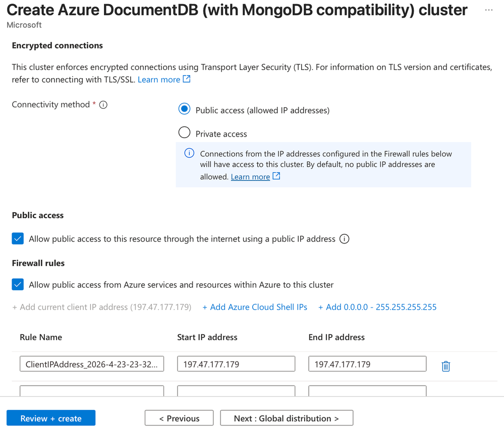The height and width of the screenshot is (433, 504).
Task: Open external link icon beside TLS Learn more
Action: pos(187,79)
